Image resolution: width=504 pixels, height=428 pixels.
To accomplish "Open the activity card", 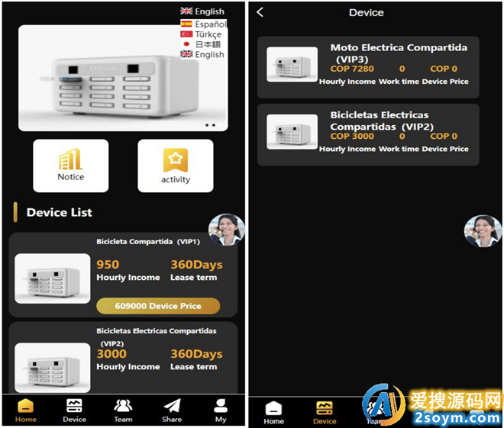I will coord(176,166).
